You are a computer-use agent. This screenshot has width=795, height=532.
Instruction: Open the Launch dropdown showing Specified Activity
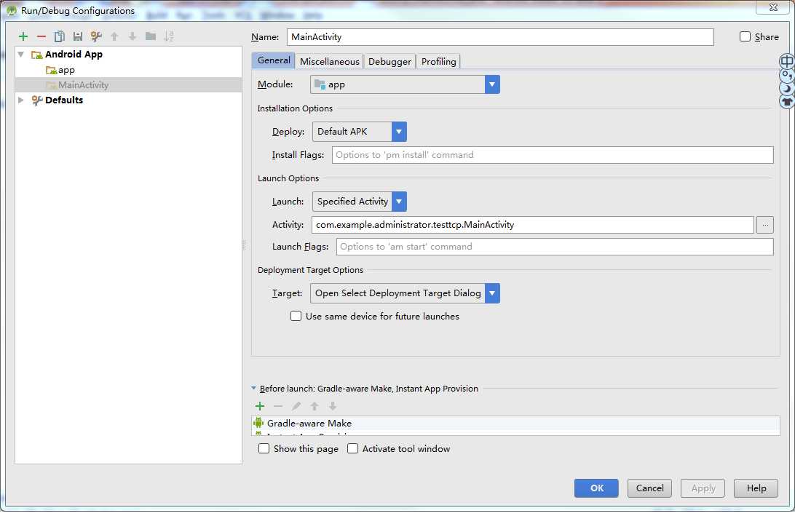[360, 201]
